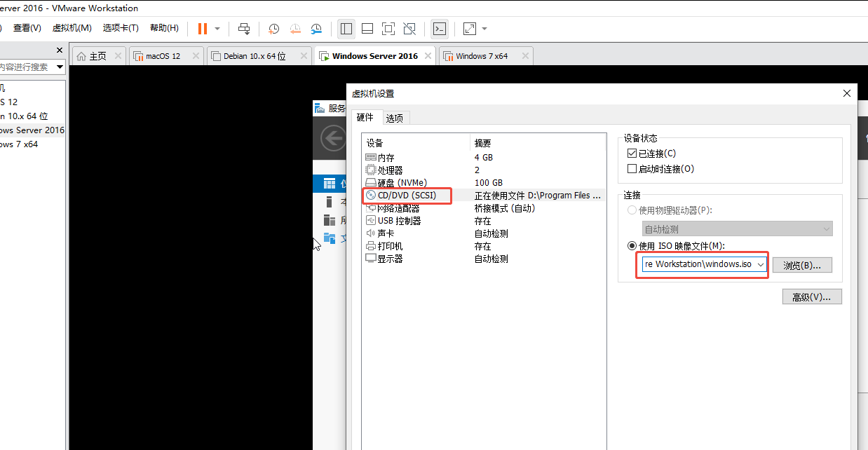Screen dimensions: 868x450
Task: Click the 100 GB hard disk summary
Action: [489, 182]
